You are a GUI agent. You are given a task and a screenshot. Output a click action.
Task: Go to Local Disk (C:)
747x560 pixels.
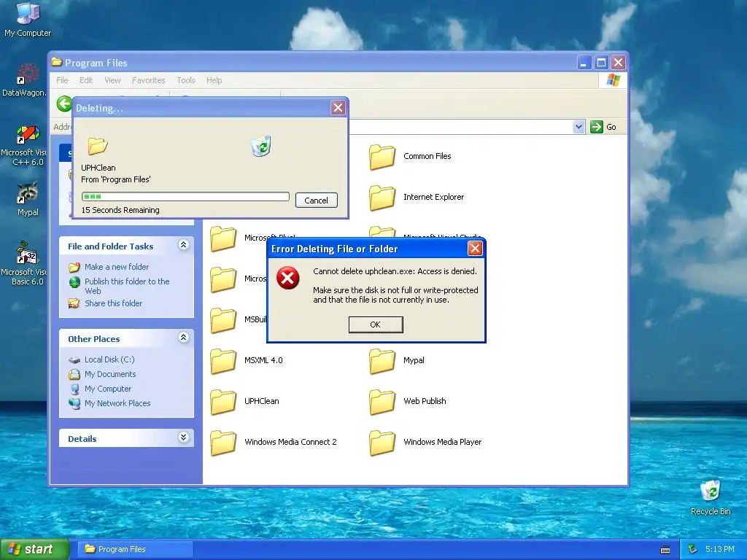pyautogui.click(x=109, y=359)
